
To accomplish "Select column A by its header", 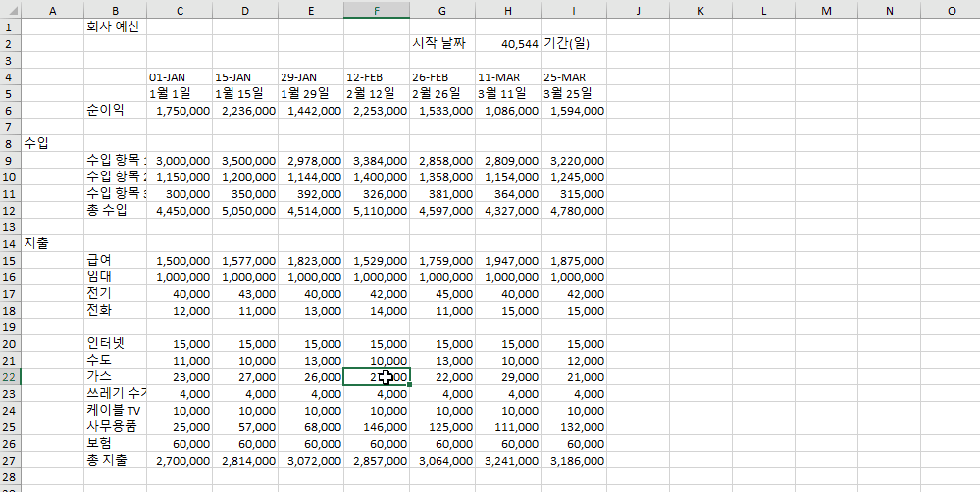I will [53, 10].
